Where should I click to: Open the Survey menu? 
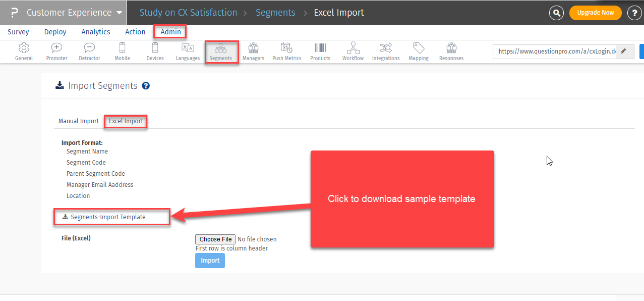(18, 32)
